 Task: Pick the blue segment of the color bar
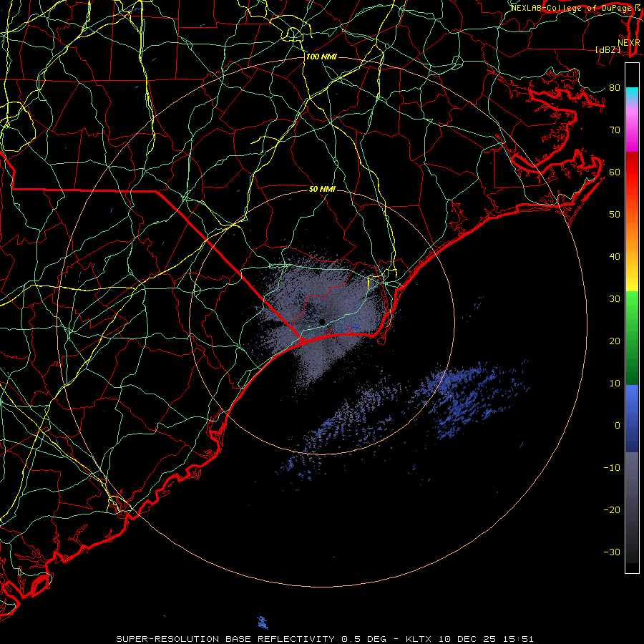pyautogui.click(x=632, y=418)
